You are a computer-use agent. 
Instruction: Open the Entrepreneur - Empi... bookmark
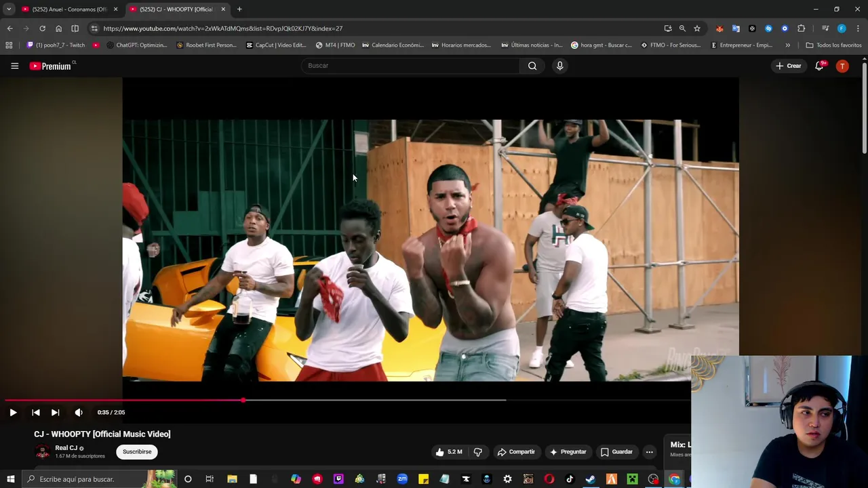pos(741,45)
